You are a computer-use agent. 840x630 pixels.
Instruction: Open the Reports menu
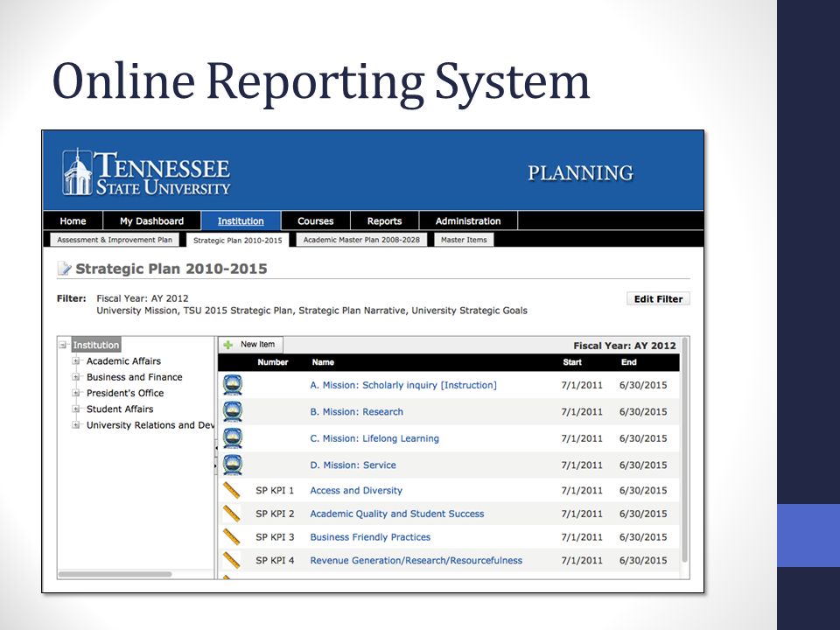384,220
